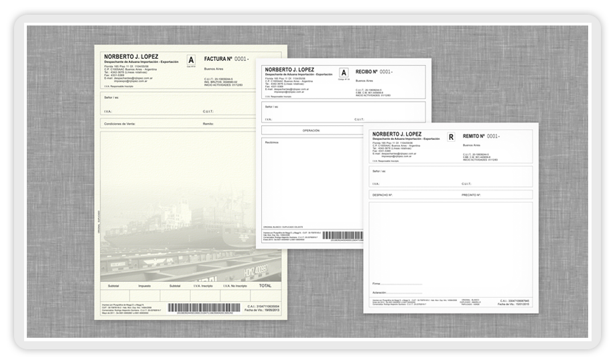Click the 'Impuesto' column header on Factura
Image resolution: width=615 pixels, height=364 pixels.
(144, 286)
